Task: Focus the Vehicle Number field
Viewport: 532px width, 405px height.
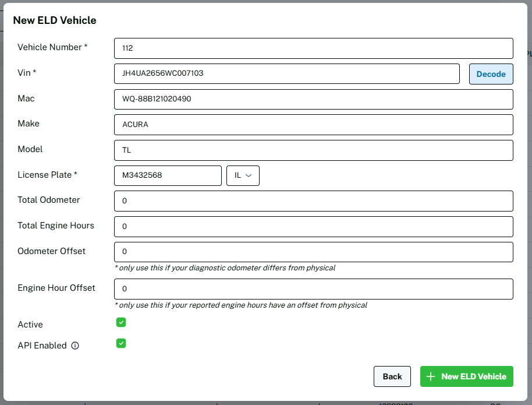Action: (313, 48)
